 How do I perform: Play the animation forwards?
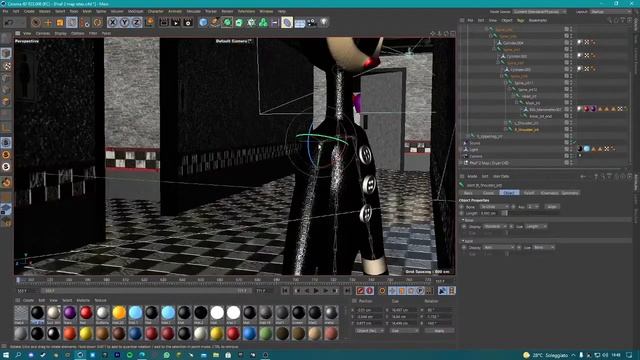[316, 291]
